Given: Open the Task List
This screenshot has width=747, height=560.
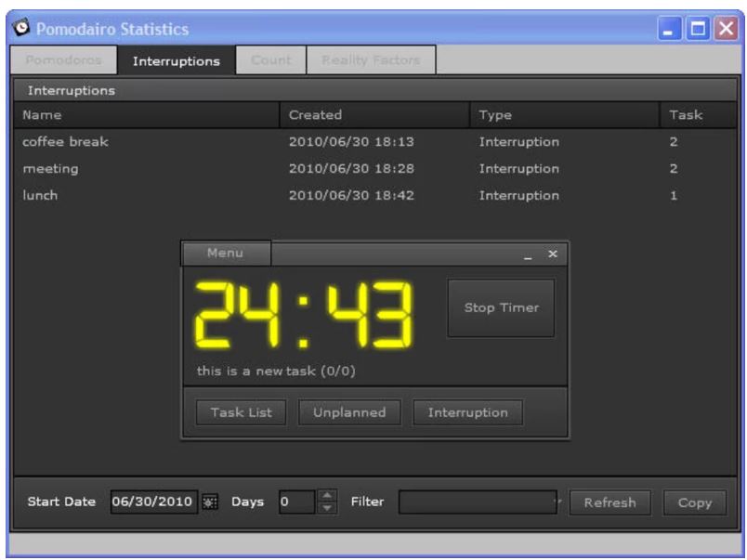Looking at the screenshot, I should (x=241, y=413).
